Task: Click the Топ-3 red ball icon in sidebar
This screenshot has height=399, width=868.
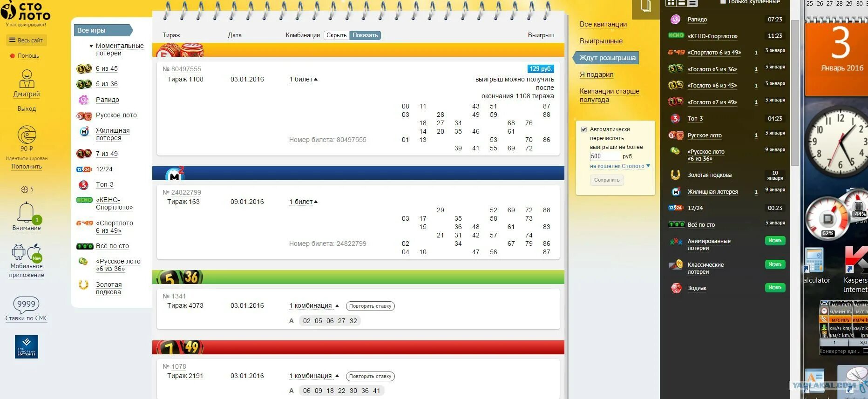Action: click(84, 185)
